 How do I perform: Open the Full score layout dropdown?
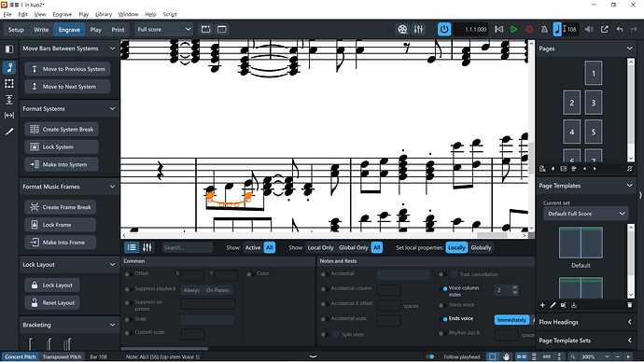point(164,29)
